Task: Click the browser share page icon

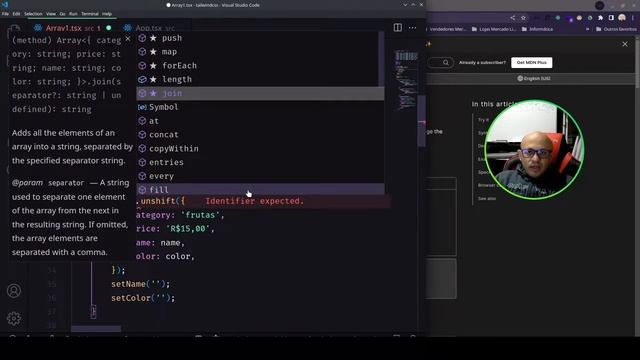Action: [x=512, y=18]
